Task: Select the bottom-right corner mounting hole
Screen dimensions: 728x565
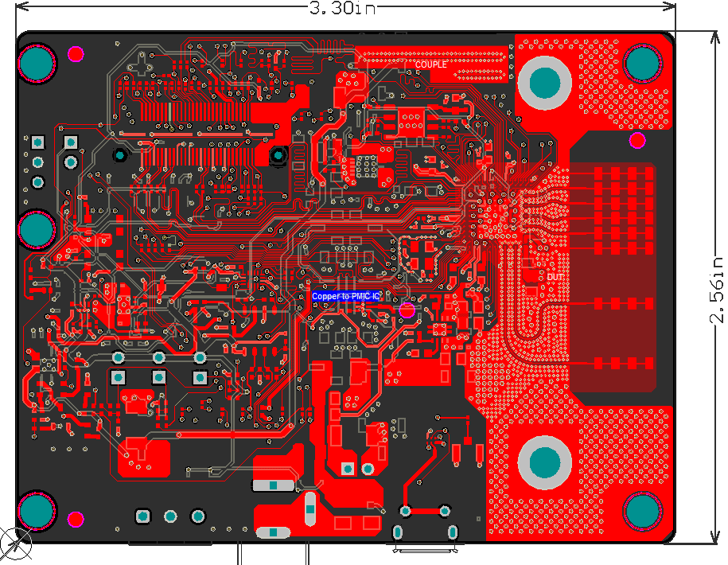Action: tap(643, 510)
